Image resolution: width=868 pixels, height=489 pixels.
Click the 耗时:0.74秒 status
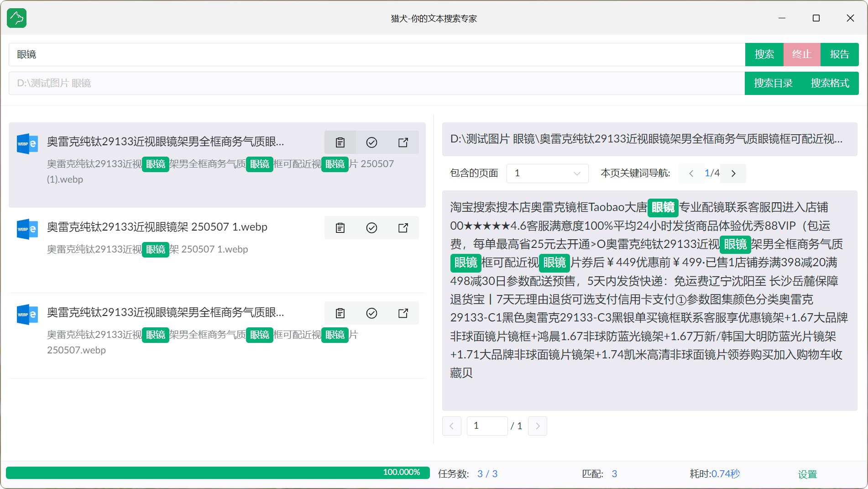tap(714, 474)
